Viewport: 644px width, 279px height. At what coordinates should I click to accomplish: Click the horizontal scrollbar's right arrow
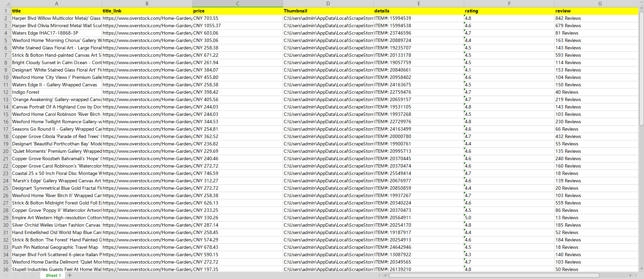[630, 275]
